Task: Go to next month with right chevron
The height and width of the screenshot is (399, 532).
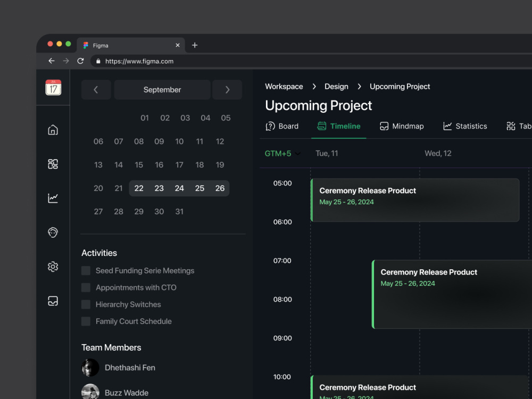Action: (227, 89)
